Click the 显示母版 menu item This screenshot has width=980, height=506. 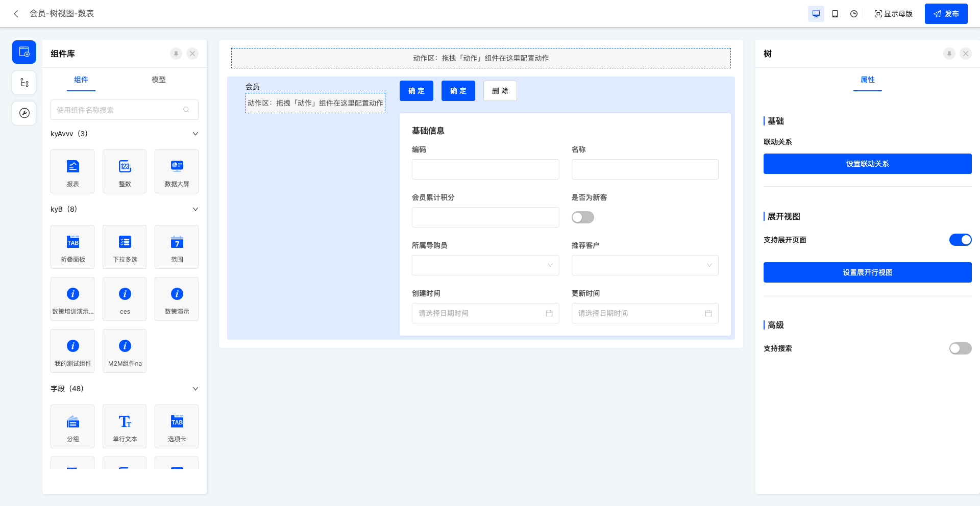click(x=893, y=14)
